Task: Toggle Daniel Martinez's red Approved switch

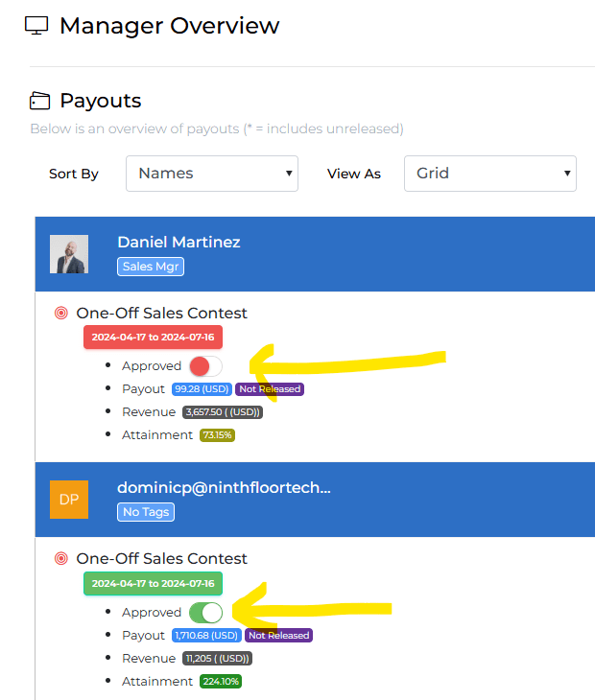Action: tap(205, 366)
